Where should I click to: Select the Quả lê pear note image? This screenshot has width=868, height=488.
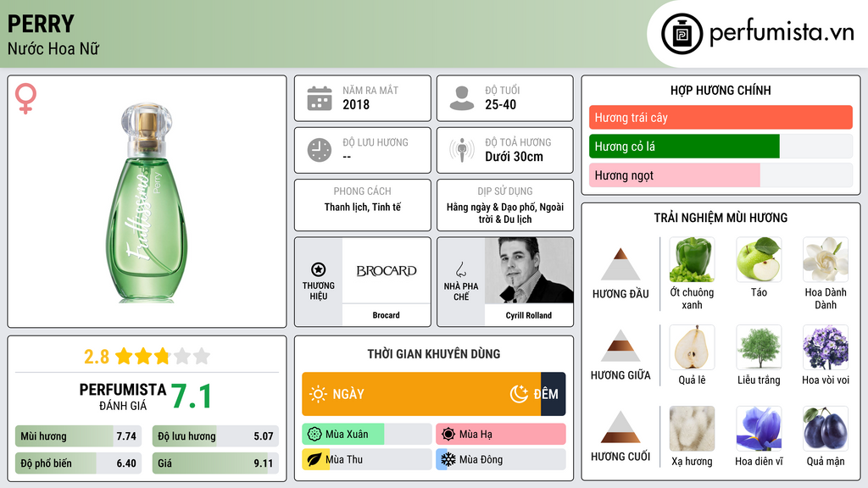pyautogui.click(x=692, y=347)
